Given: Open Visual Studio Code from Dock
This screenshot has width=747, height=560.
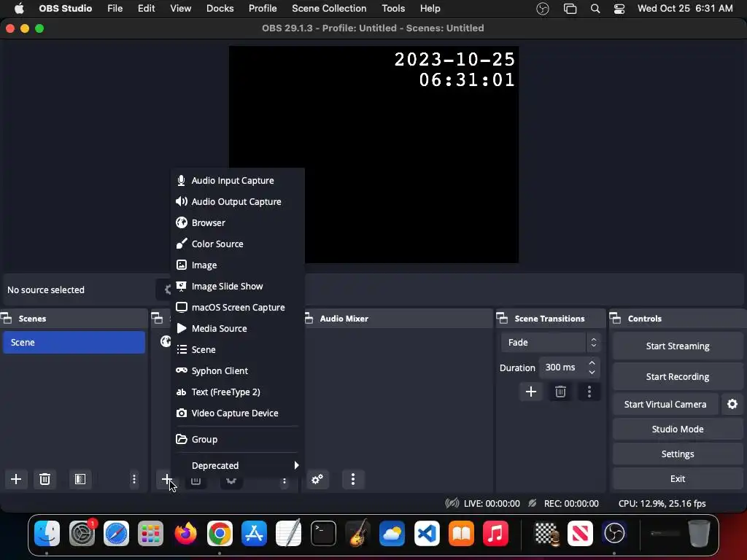Looking at the screenshot, I should [426, 533].
